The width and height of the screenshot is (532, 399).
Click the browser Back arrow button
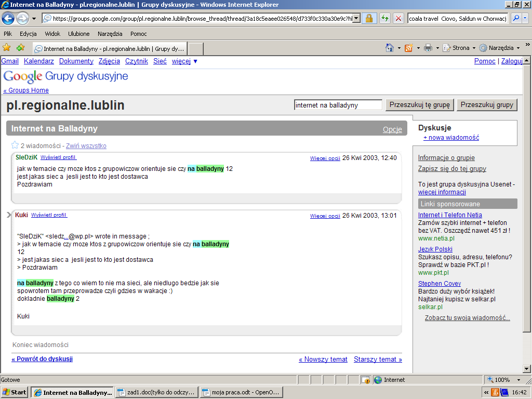click(8, 19)
